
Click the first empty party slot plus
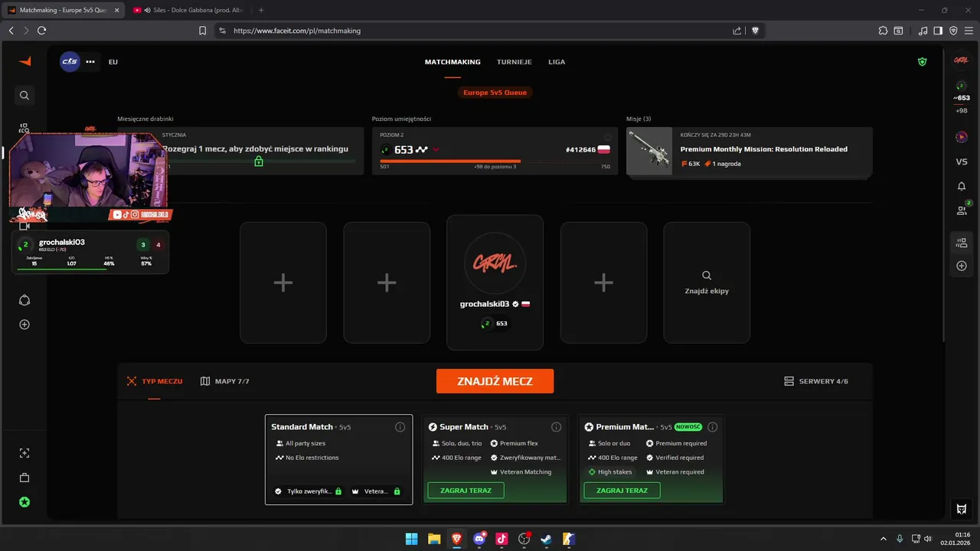pyautogui.click(x=283, y=282)
